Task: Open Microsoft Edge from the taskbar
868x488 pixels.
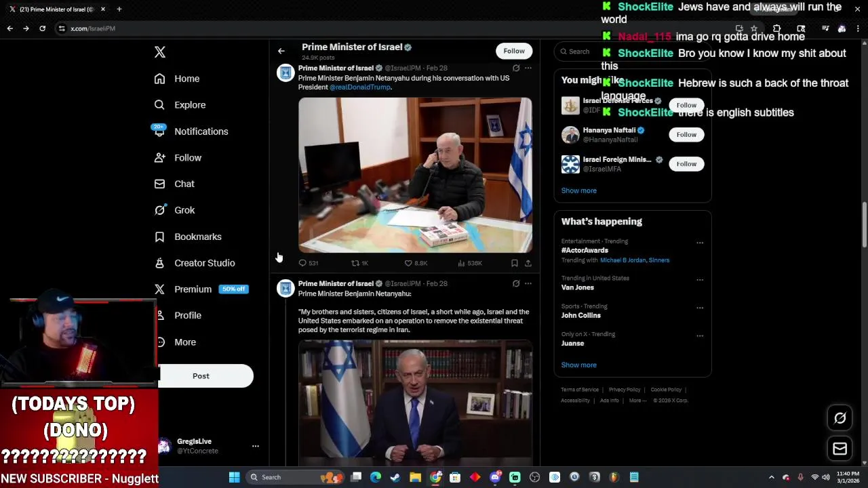Action: 376,477
